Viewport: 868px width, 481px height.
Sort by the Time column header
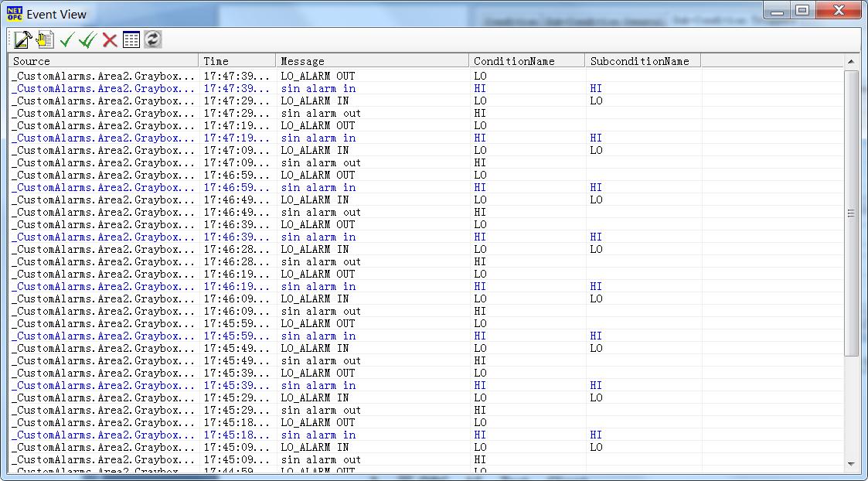(237, 61)
